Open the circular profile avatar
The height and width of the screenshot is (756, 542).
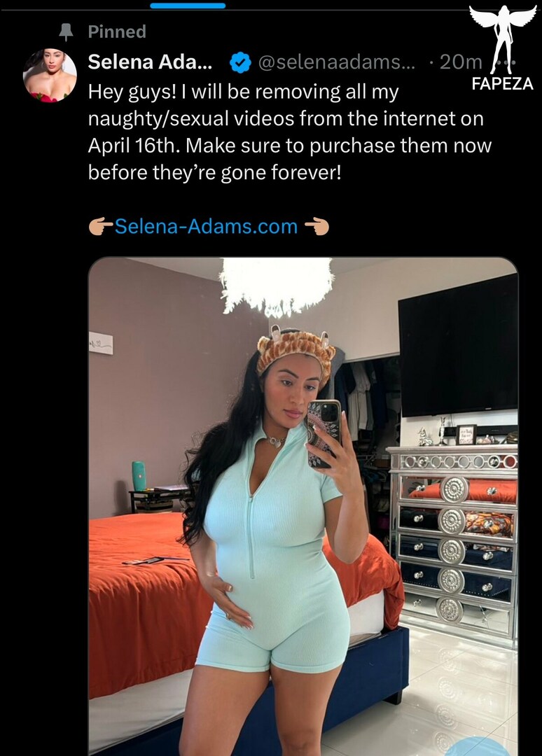pos(50,75)
